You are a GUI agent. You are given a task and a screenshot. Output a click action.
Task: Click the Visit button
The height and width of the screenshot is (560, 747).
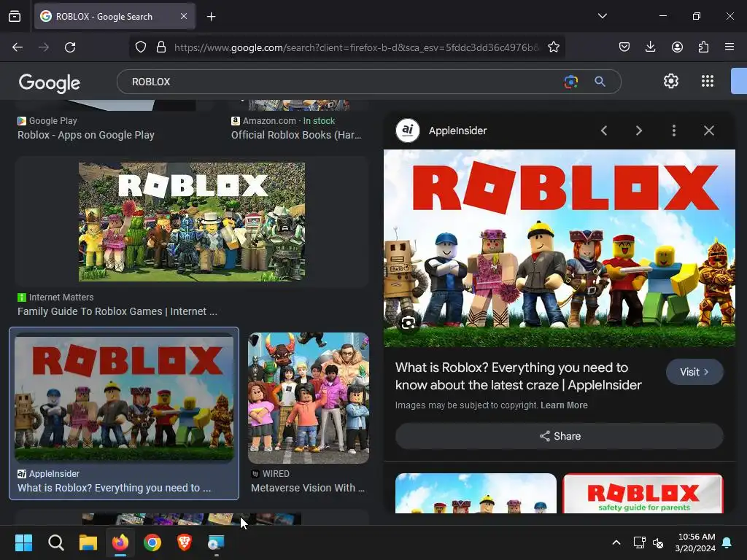click(694, 372)
